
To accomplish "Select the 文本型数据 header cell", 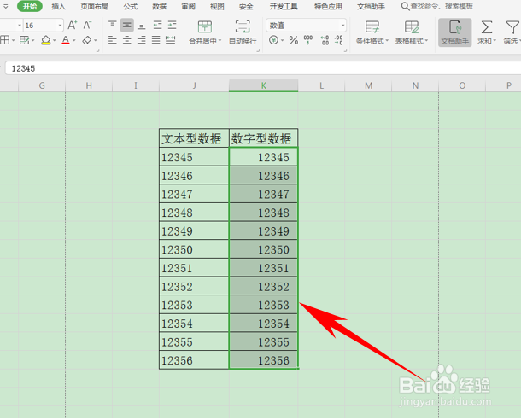I will (x=194, y=138).
